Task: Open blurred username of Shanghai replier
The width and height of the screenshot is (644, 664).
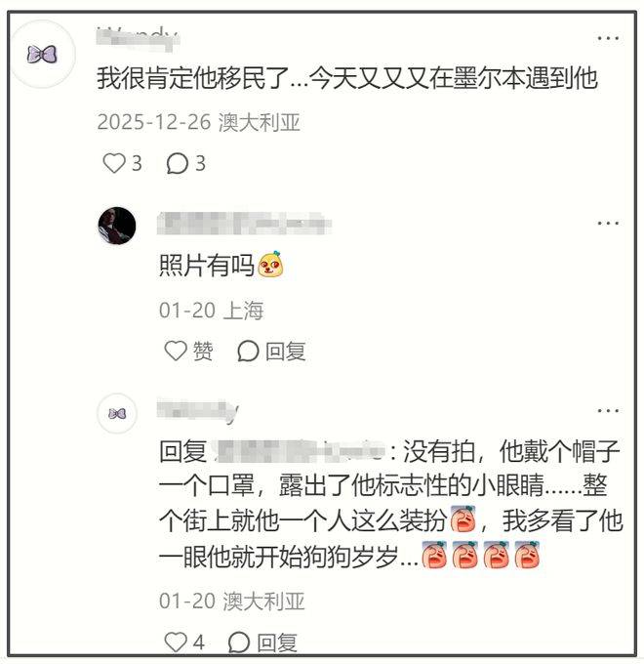Action: 244,223
